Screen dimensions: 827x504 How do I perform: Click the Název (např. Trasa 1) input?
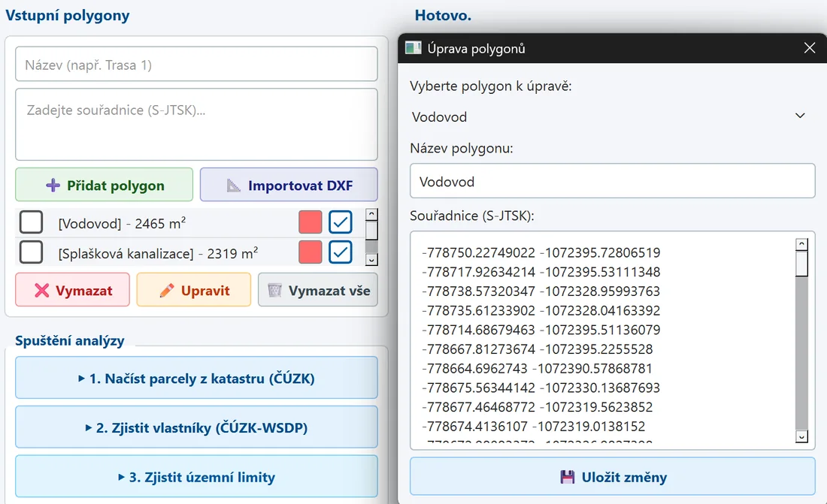pos(196,65)
